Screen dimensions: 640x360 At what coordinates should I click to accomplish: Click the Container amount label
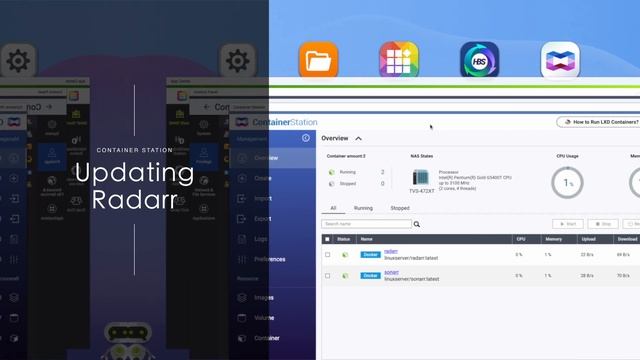346,156
